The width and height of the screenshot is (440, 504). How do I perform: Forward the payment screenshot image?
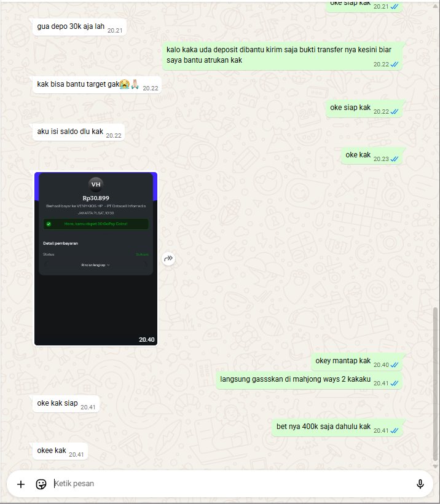coord(168,258)
